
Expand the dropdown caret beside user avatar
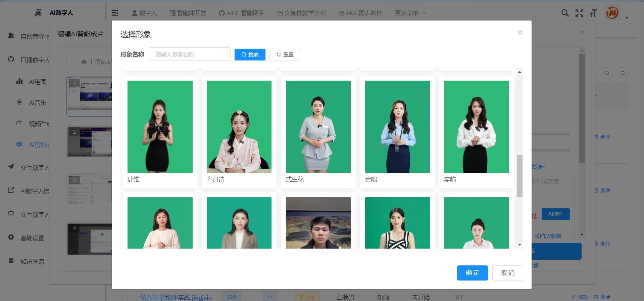click(x=627, y=18)
